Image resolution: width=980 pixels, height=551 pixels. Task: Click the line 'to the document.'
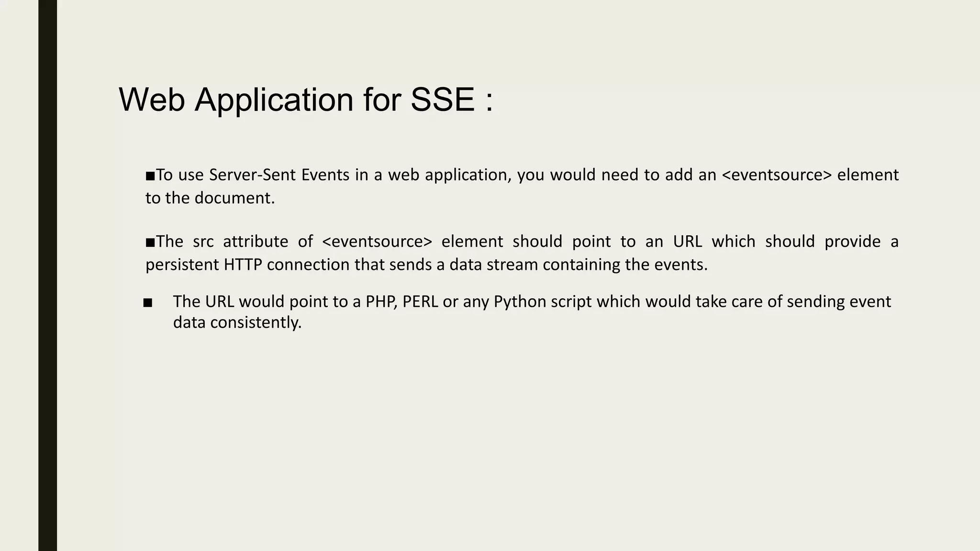[x=210, y=198]
